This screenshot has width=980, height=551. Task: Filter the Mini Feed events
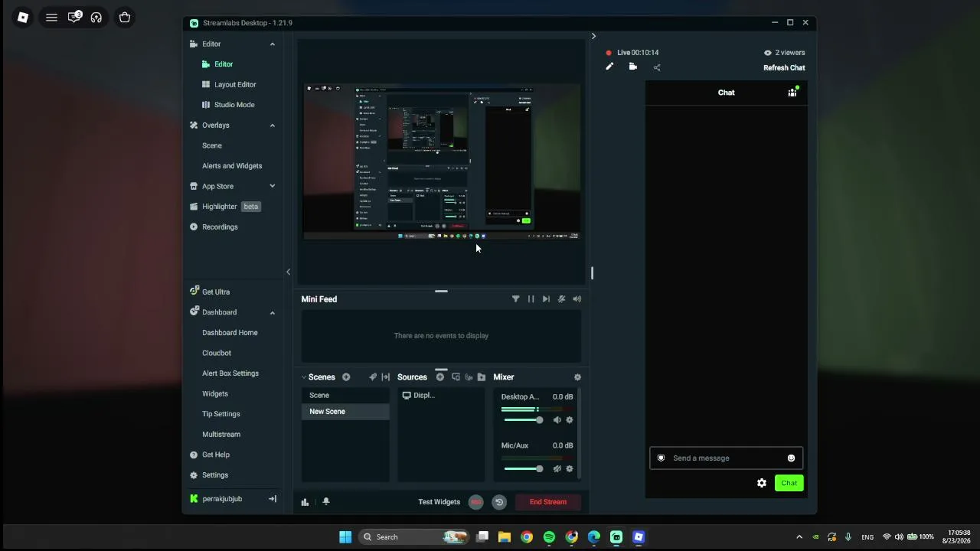[x=515, y=299]
